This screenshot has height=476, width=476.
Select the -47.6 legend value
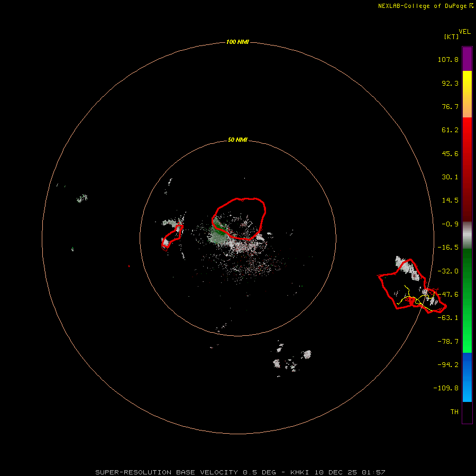[x=448, y=295]
